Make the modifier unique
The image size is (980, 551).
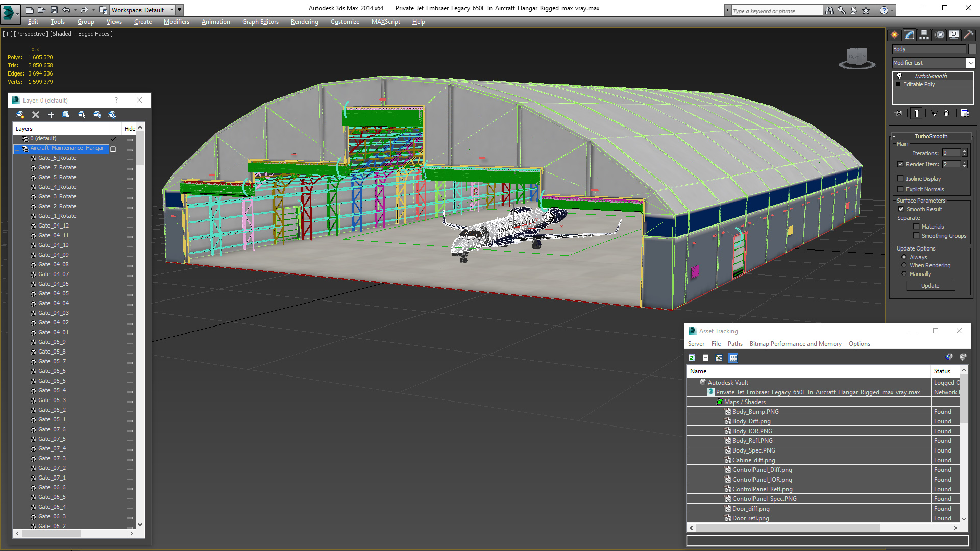pos(934,113)
